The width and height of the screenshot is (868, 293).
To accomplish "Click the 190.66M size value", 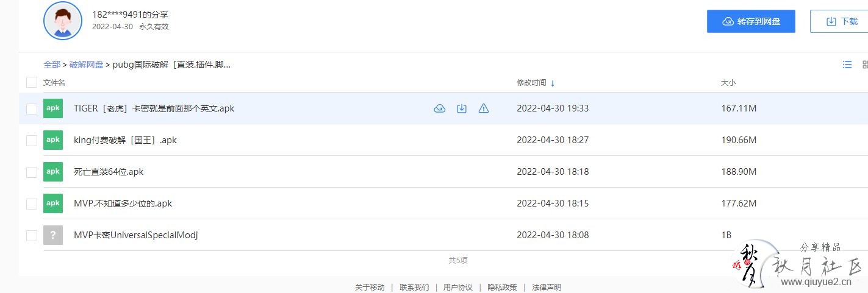I will click(739, 140).
